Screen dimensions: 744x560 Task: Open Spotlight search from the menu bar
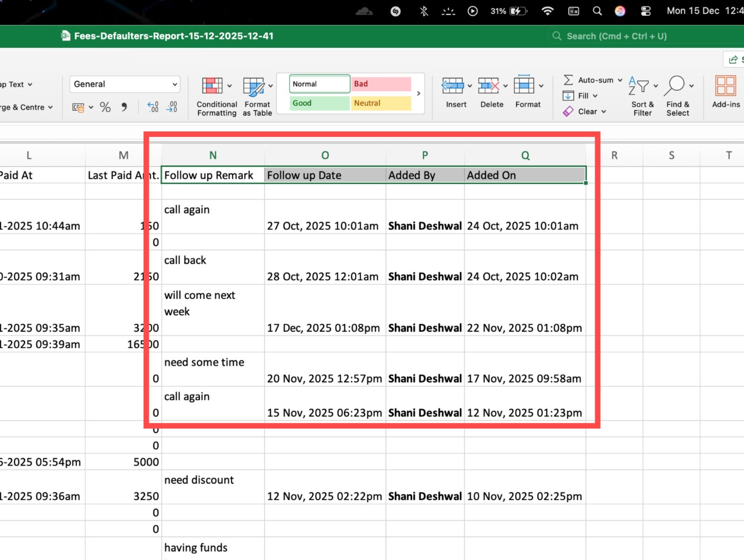pos(597,11)
